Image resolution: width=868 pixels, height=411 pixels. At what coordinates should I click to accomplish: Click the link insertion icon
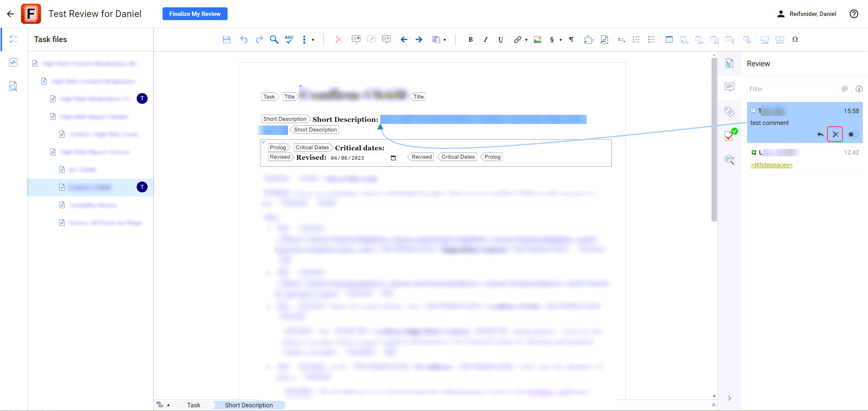(517, 39)
